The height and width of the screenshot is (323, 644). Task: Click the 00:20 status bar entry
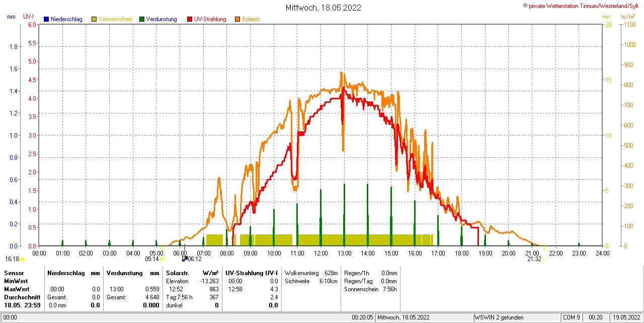(596, 317)
